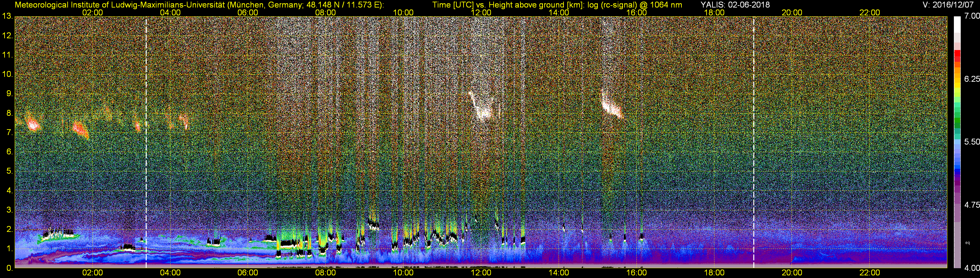Click the 16:00 label on the bottom axis
The height and width of the screenshot is (278, 980).
[x=636, y=273]
